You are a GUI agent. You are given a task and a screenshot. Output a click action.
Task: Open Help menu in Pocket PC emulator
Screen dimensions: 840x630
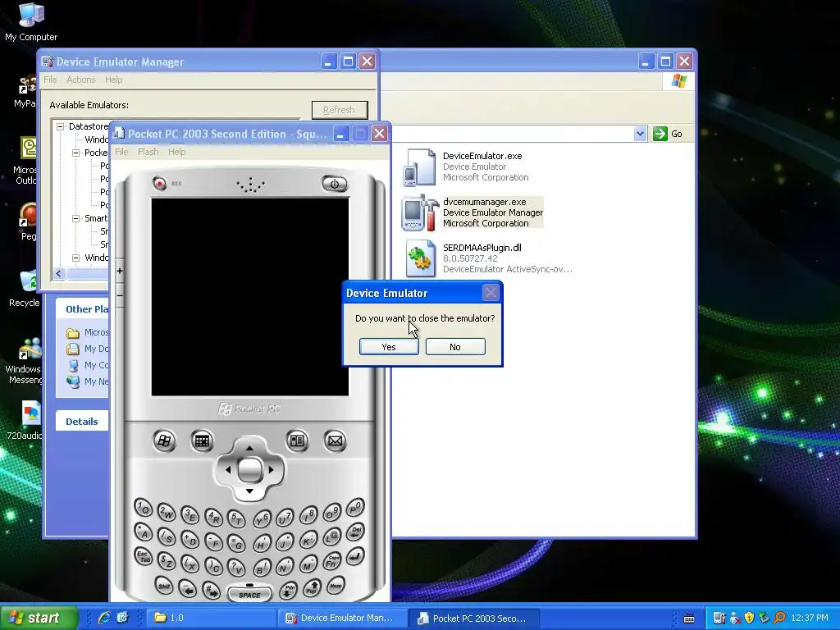[177, 152]
